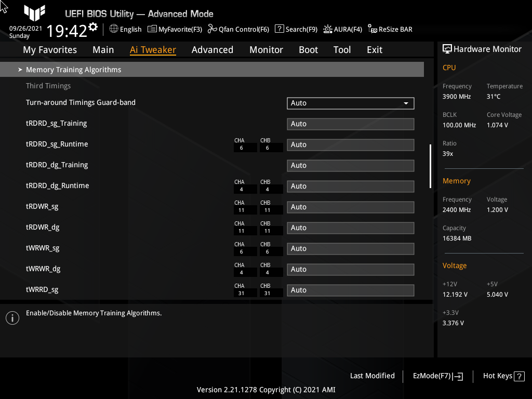This screenshot has width=532, height=399.
Task: Switch to EzMode via the EzMode(F7) button
Action: pyautogui.click(x=437, y=376)
